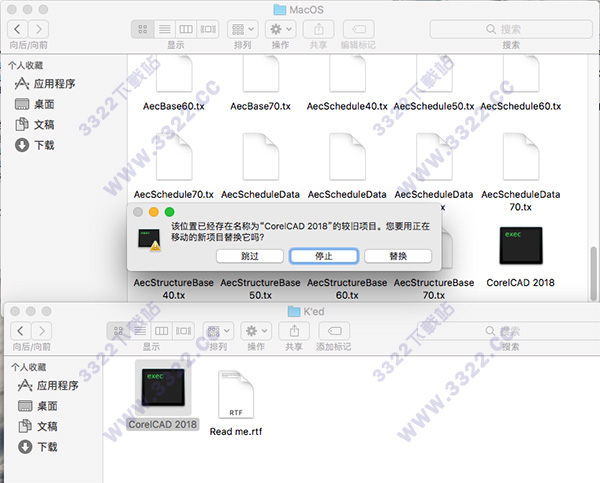Select AecSchedule40.tx file icon
Viewport: 600px width, 483px height.
(x=347, y=73)
